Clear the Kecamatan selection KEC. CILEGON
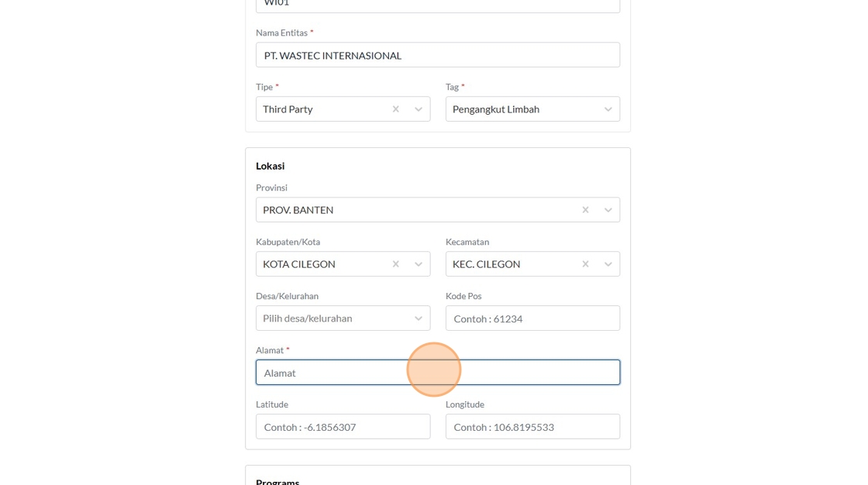This screenshot has height=485, width=868. [x=585, y=264]
